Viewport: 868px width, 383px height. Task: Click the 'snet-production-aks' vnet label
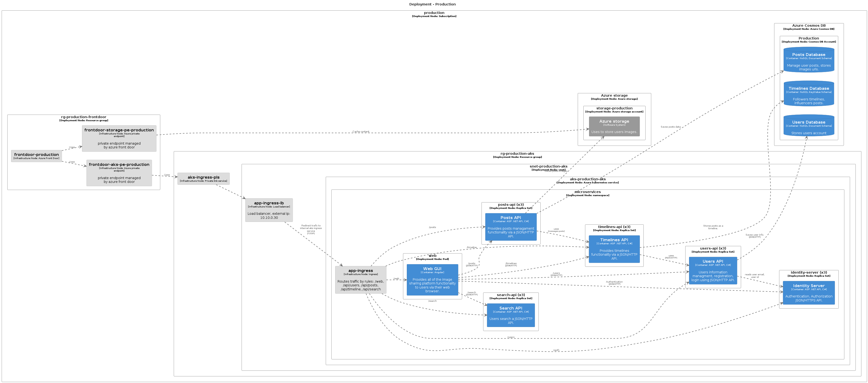549,166
